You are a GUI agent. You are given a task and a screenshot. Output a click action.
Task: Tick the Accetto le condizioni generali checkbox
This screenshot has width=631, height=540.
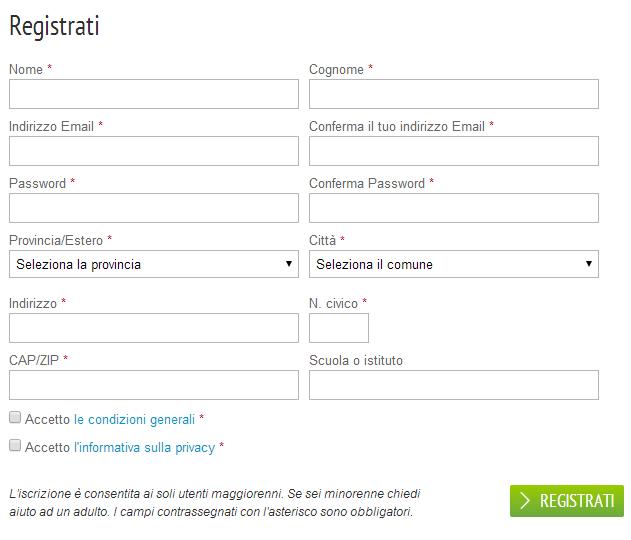tap(15, 417)
